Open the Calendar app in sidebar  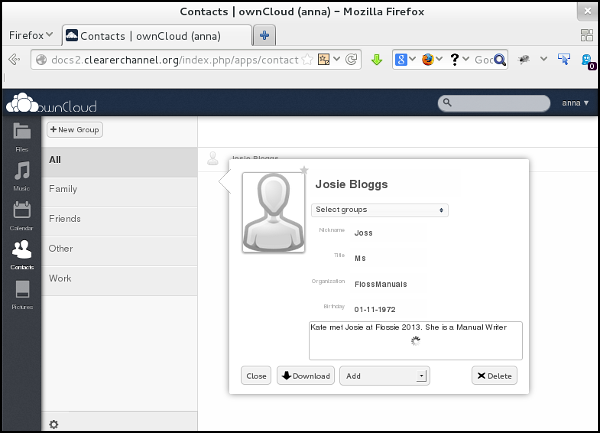(x=21, y=214)
